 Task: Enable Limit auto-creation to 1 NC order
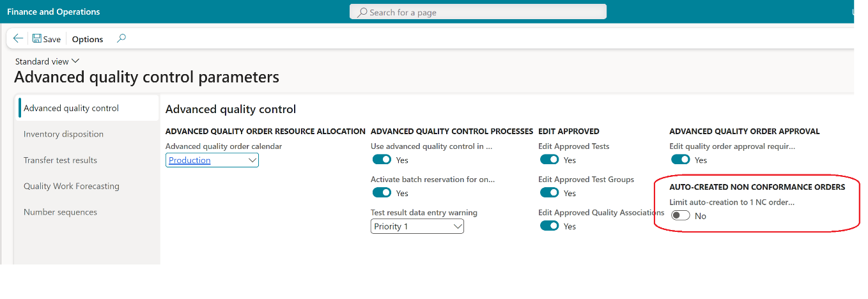681,216
